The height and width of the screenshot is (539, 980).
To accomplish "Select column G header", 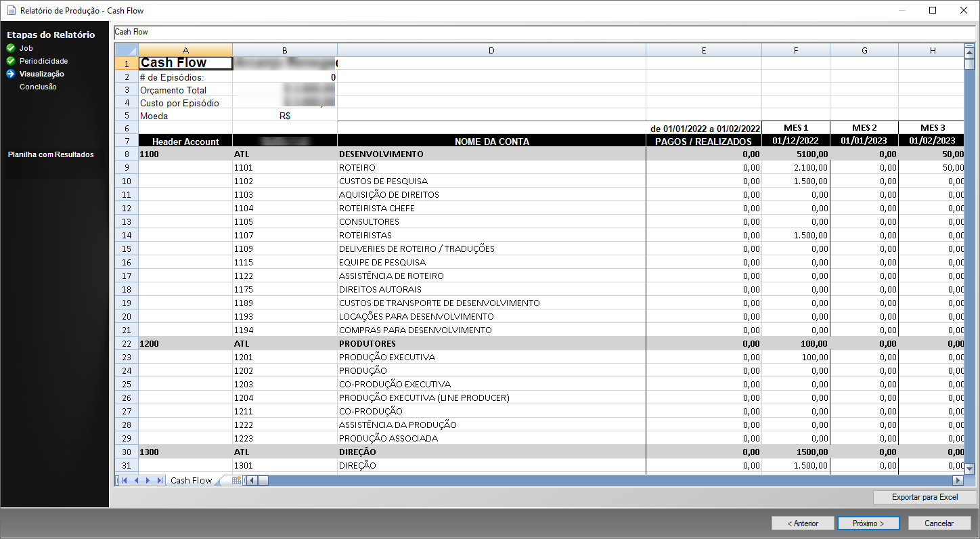I will [x=864, y=50].
